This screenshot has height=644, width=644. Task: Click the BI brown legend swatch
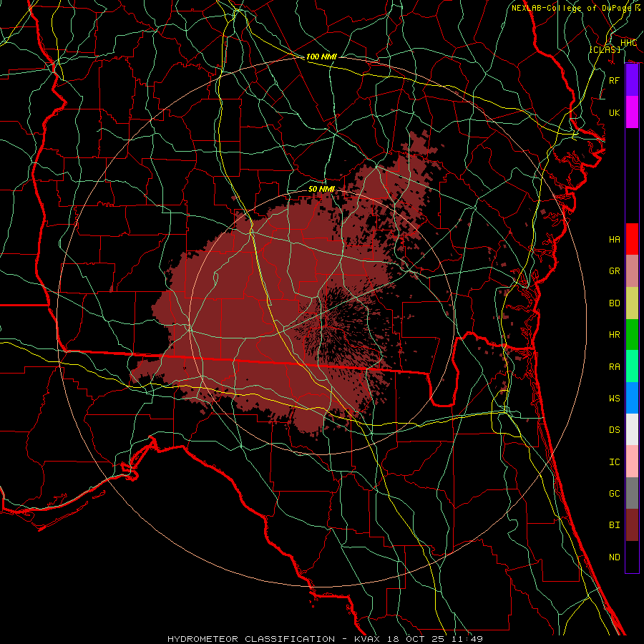coord(632,525)
